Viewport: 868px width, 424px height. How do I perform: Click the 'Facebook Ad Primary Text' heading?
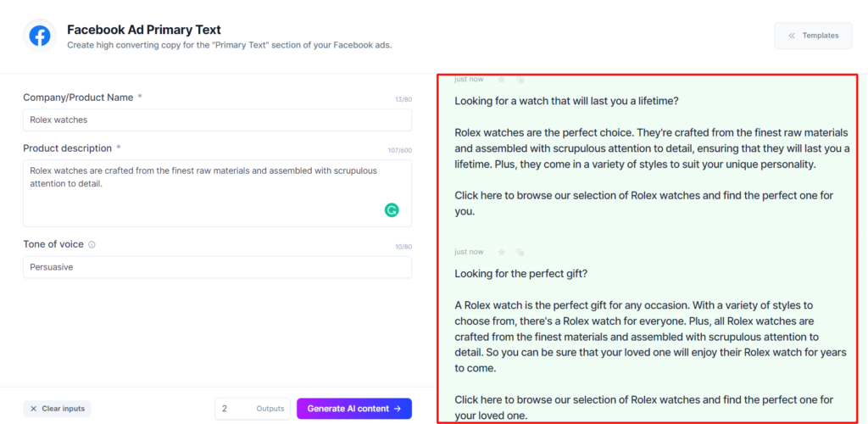(x=144, y=30)
